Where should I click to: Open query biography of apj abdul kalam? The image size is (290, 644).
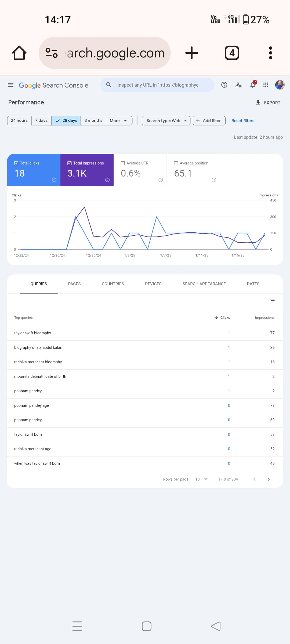pyautogui.click(x=145, y=347)
